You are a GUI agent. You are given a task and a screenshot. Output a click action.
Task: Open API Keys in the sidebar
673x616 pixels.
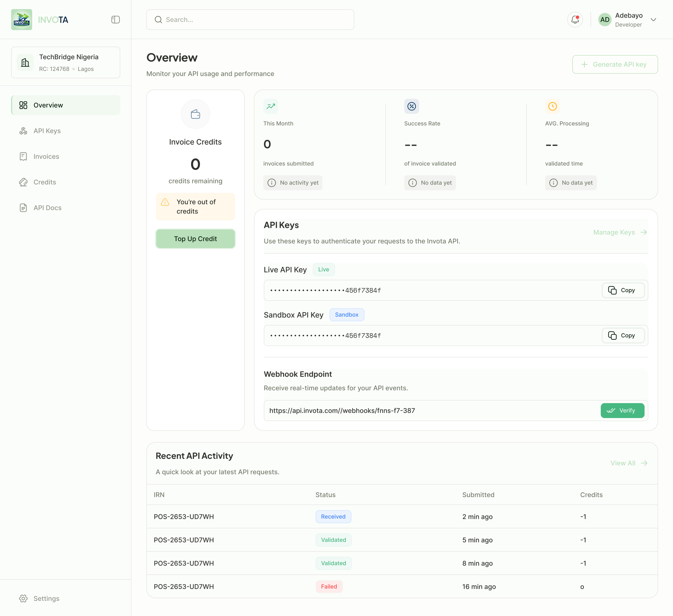point(66,131)
